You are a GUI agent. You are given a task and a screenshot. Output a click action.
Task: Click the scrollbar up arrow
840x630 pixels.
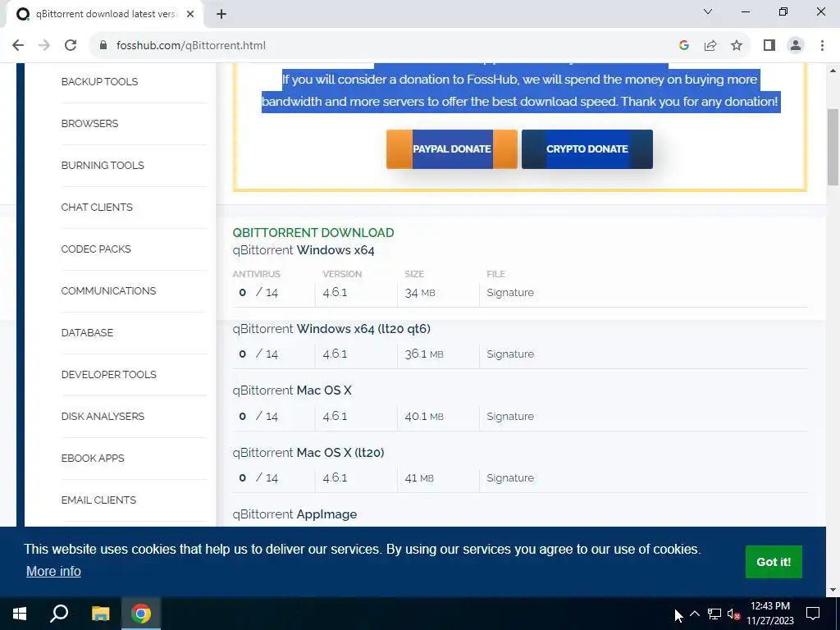pyautogui.click(x=833, y=71)
